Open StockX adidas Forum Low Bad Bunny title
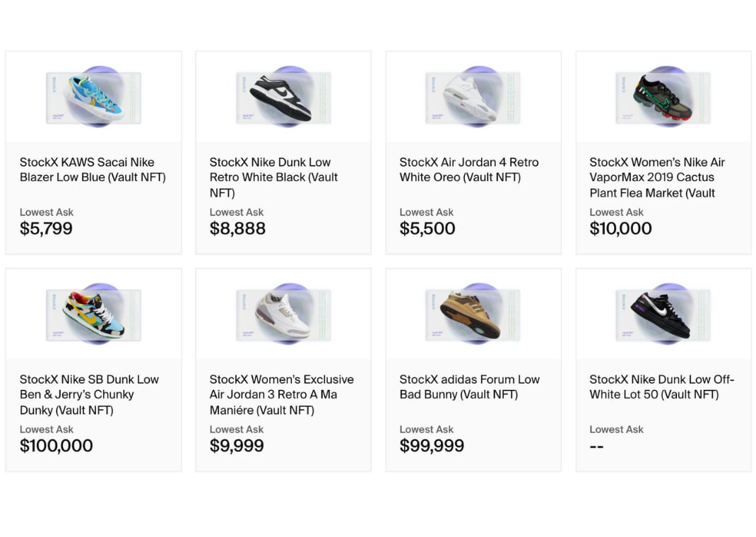 click(469, 386)
